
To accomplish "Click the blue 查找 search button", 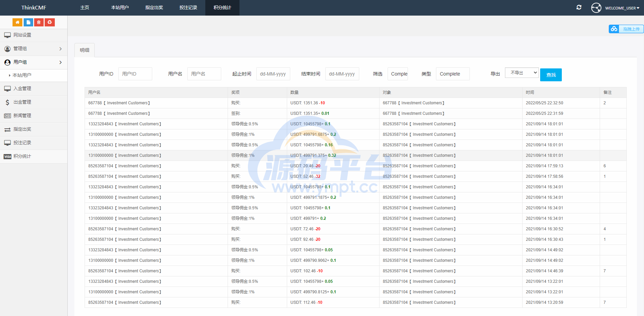I will point(551,75).
